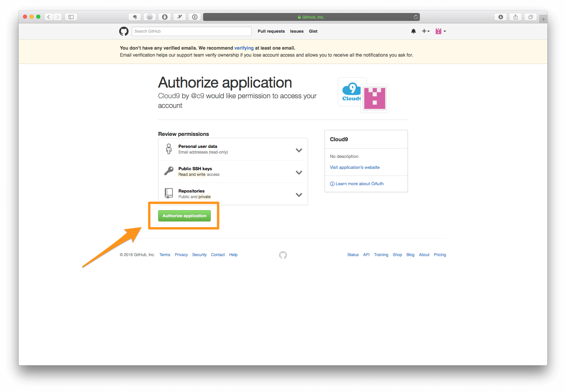566x392 pixels.
Task: Open the Security footer link
Action: tap(199, 255)
